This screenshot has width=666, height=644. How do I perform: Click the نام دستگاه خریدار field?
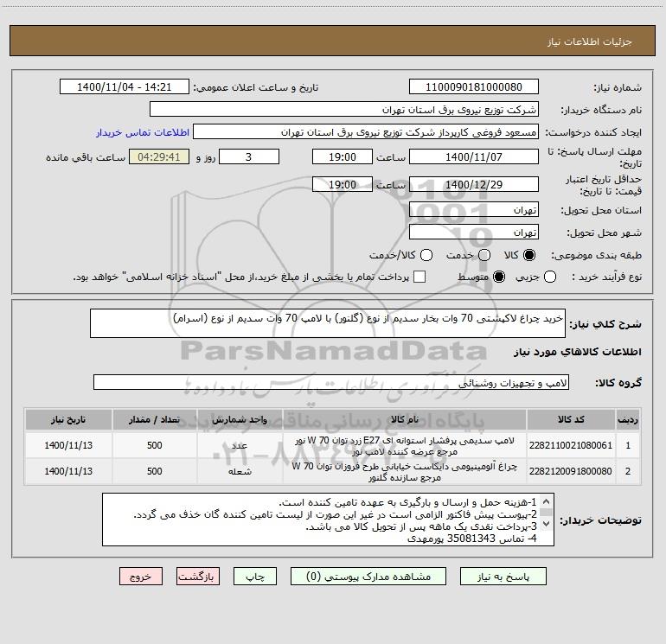point(344,109)
